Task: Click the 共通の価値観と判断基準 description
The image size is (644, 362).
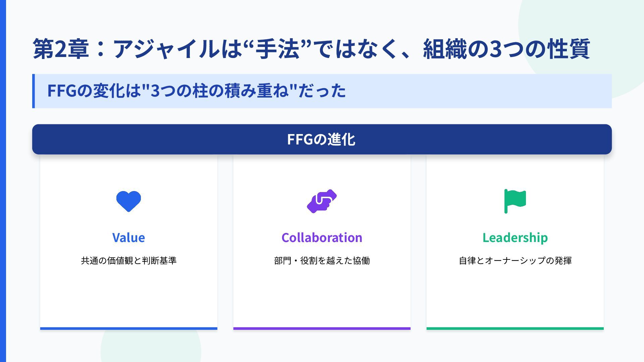Action: pyautogui.click(x=128, y=260)
